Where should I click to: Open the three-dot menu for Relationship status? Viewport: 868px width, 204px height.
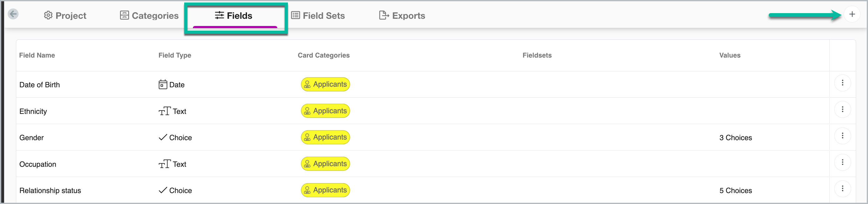[842, 189]
